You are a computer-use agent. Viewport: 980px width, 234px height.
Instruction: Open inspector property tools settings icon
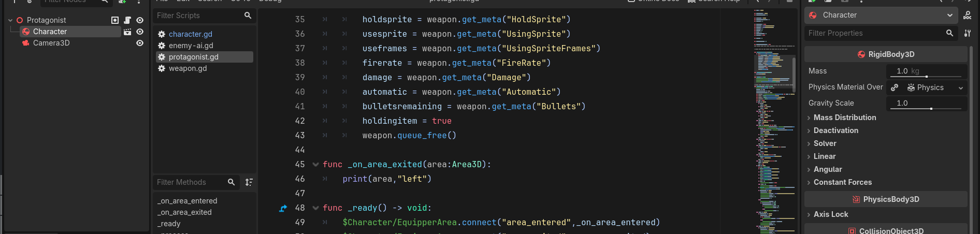(x=967, y=33)
